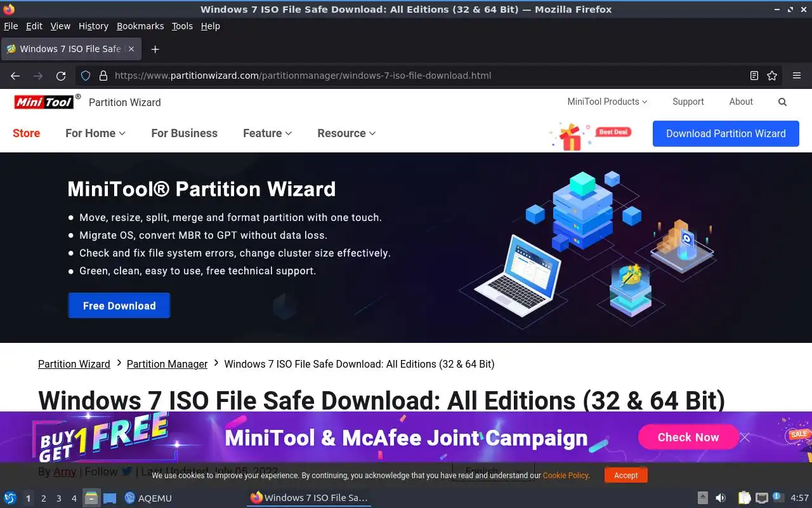Switch to workspace 2

[43, 498]
